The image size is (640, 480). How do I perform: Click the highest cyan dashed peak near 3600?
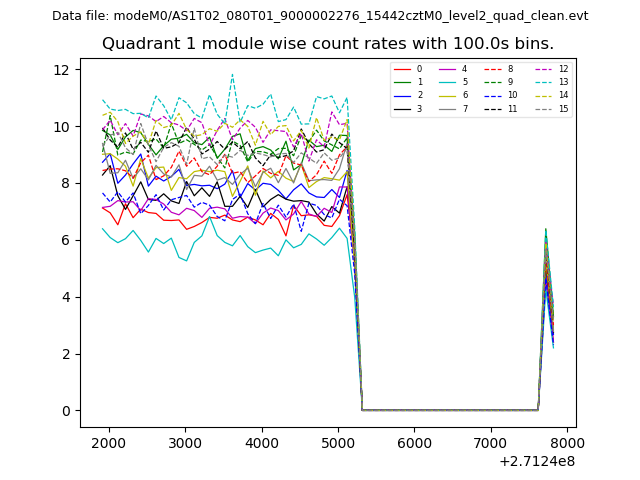tap(232, 74)
